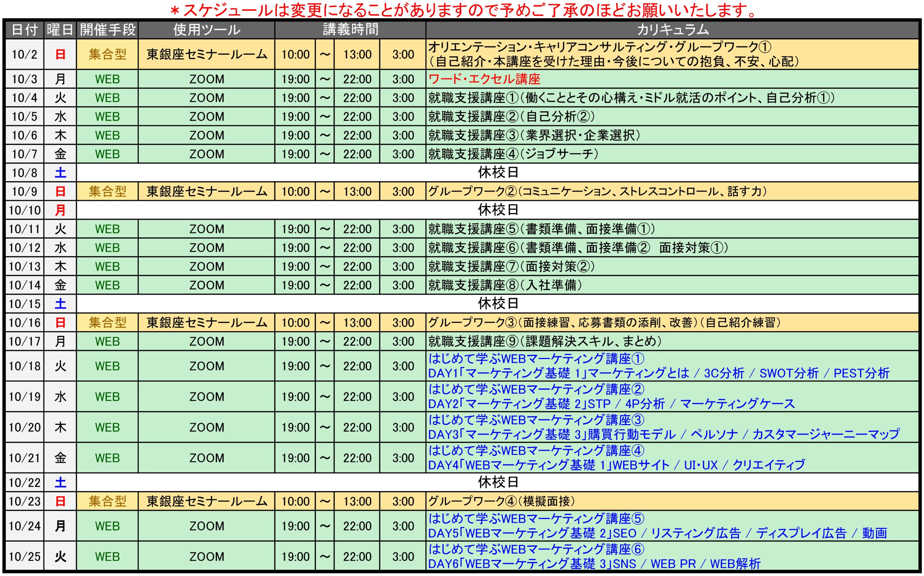Select 東銀座セミナールーム in the 10/9 row
The image size is (924, 576).
[206, 191]
